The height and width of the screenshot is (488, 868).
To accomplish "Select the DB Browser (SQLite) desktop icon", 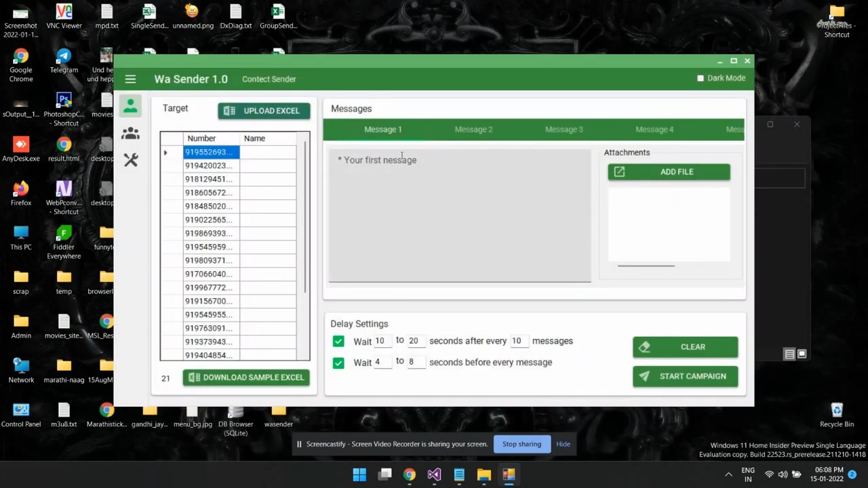I will pyautogui.click(x=235, y=420).
